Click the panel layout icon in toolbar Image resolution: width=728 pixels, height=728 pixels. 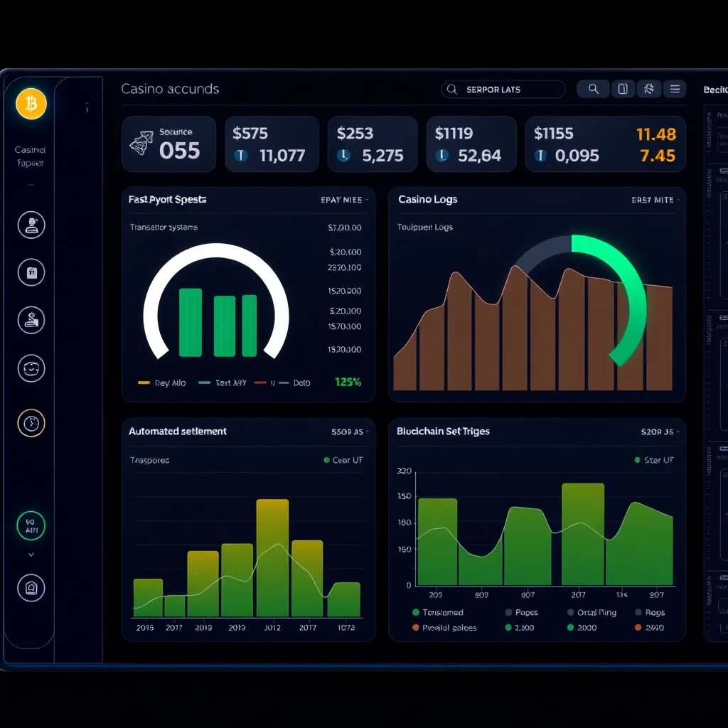tap(622, 89)
